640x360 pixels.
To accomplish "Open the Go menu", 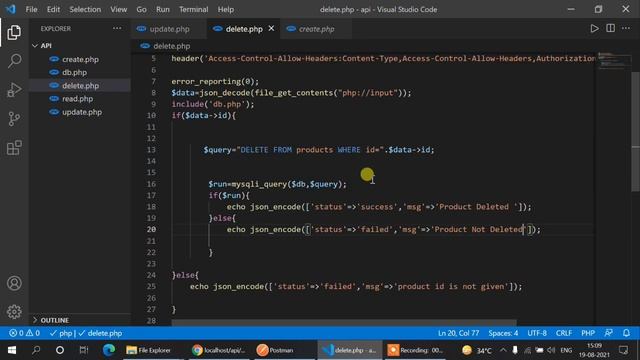I will coord(141,9).
